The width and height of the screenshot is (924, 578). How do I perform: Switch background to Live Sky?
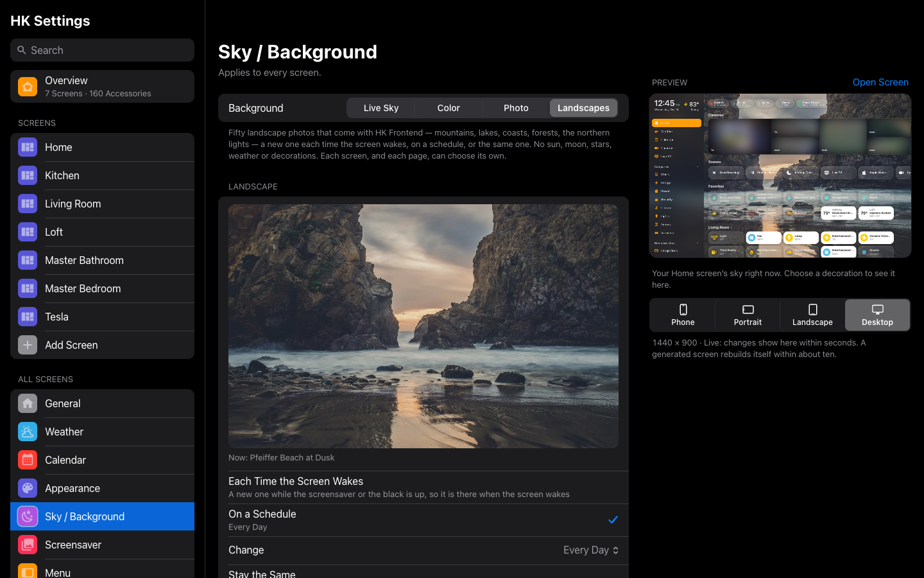point(381,108)
